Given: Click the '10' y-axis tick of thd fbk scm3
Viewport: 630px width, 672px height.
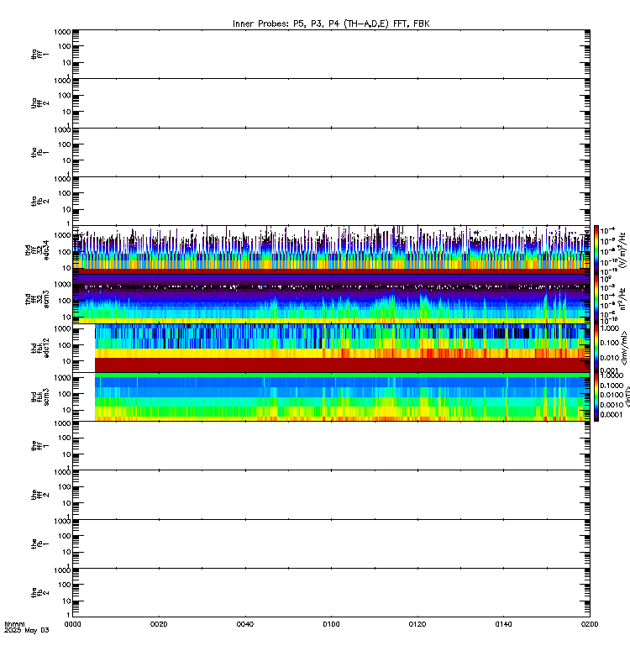Looking at the screenshot, I should click(66, 411).
